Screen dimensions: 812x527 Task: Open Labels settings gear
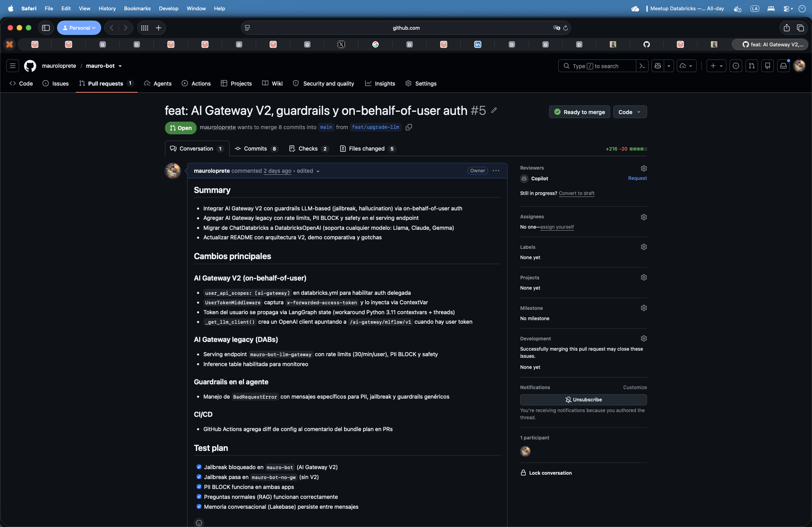(644, 247)
